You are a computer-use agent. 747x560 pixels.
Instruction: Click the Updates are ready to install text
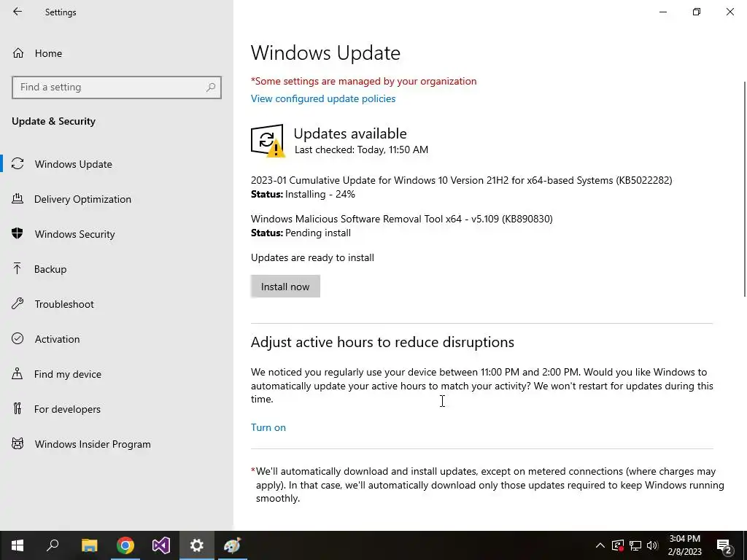312,257
